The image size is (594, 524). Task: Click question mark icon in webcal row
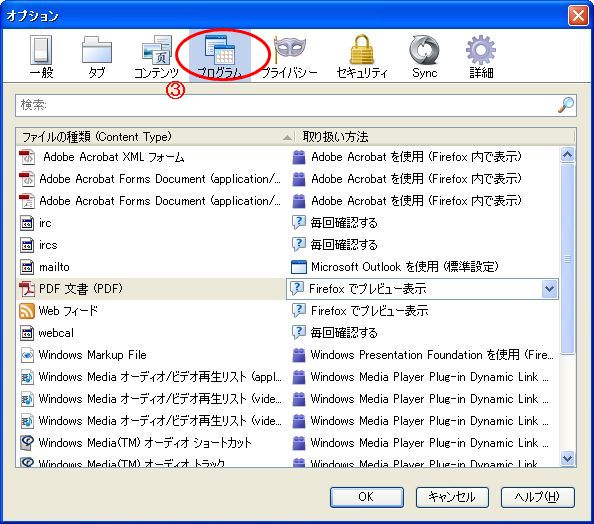(x=299, y=332)
